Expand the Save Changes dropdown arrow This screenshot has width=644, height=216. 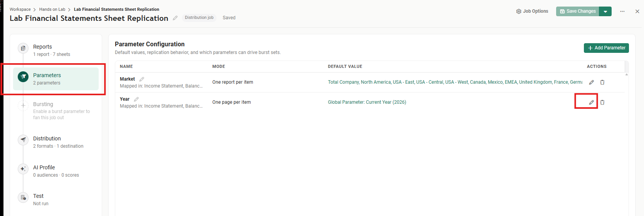click(x=605, y=11)
